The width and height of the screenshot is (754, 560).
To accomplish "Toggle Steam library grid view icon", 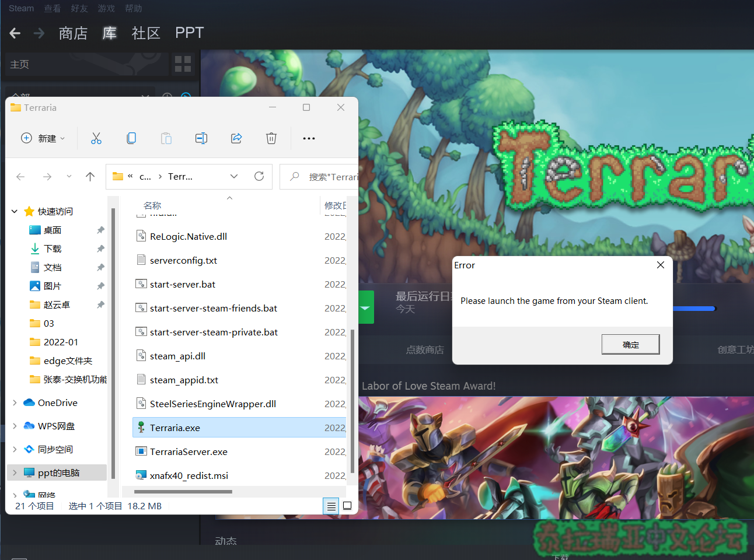I will [183, 64].
